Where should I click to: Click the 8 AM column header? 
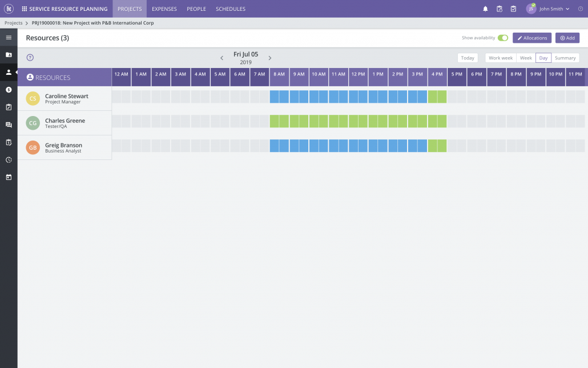coord(279,77)
